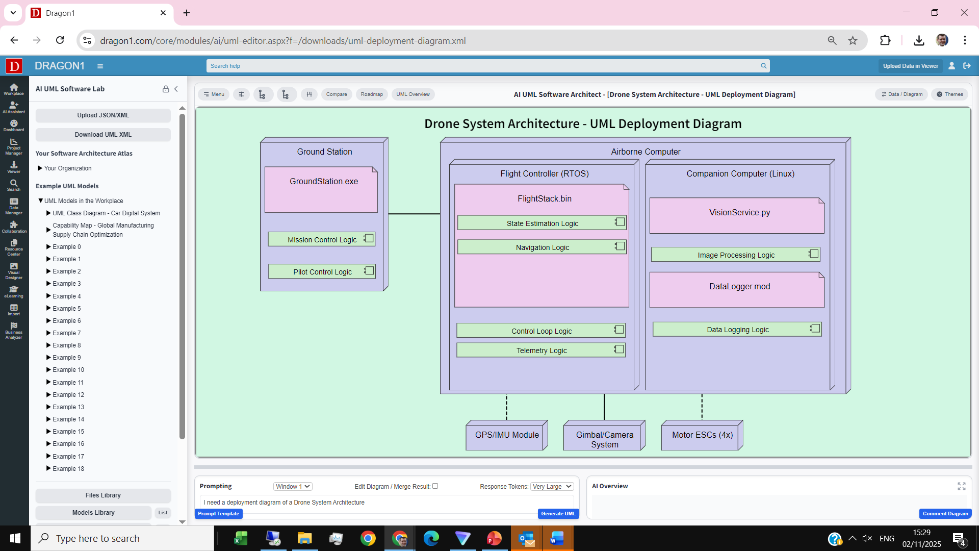The height and width of the screenshot is (551, 980).
Task: Expand the AI Overview panel to fullscreen
Action: [962, 486]
